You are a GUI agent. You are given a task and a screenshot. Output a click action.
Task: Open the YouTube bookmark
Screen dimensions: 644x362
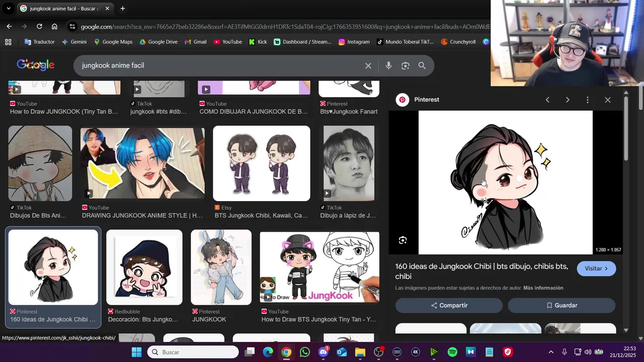click(x=227, y=42)
